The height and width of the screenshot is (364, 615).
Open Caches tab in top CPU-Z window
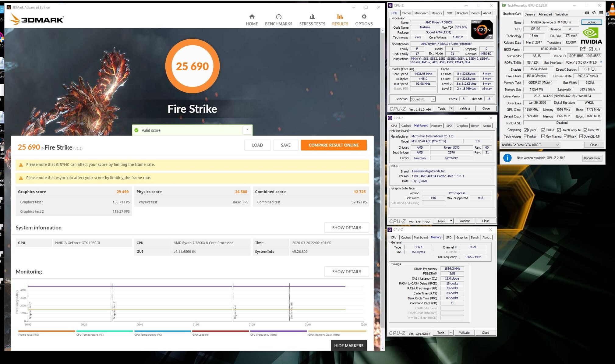coord(406,13)
